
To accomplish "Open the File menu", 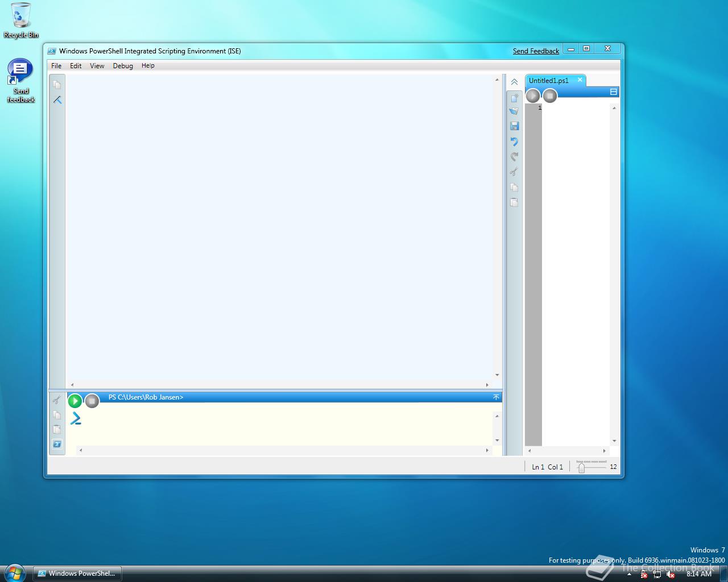I will click(x=56, y=66).
